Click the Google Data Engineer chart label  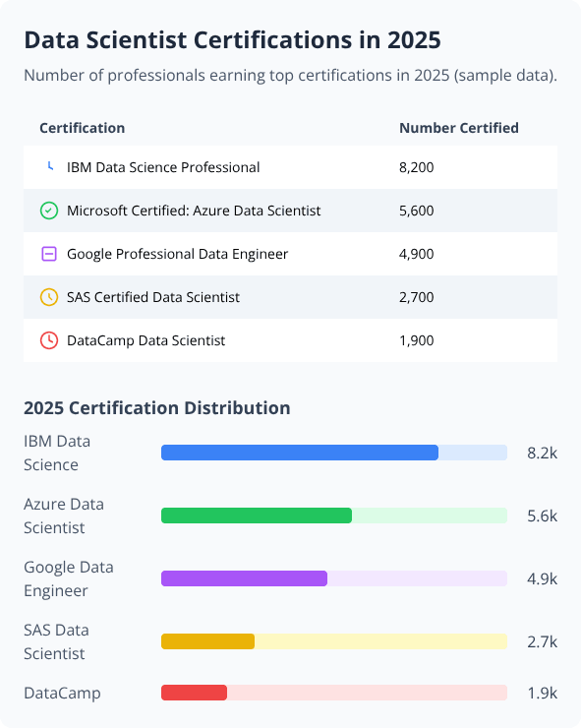click(69, 579)
